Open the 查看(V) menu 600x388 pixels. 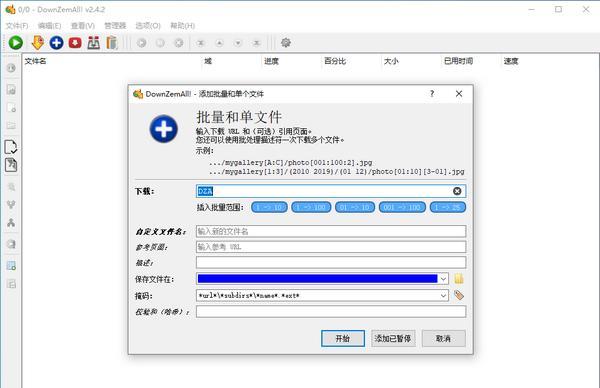click(83, 26)
